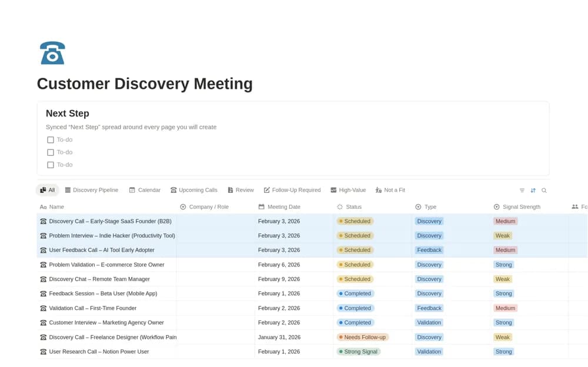Screen dimensions: 588x367
Task: Check the second To-do checkbox
Action: click(50, 152)
